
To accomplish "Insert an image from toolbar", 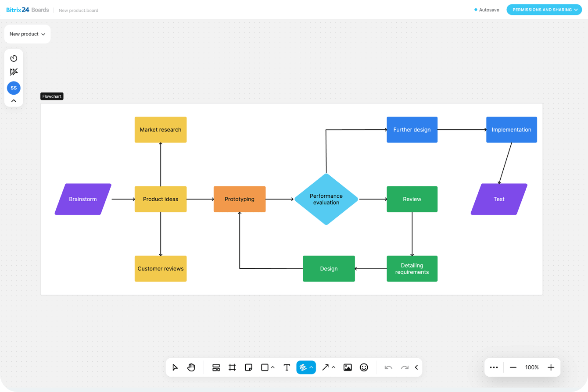I will coord(348,367).
